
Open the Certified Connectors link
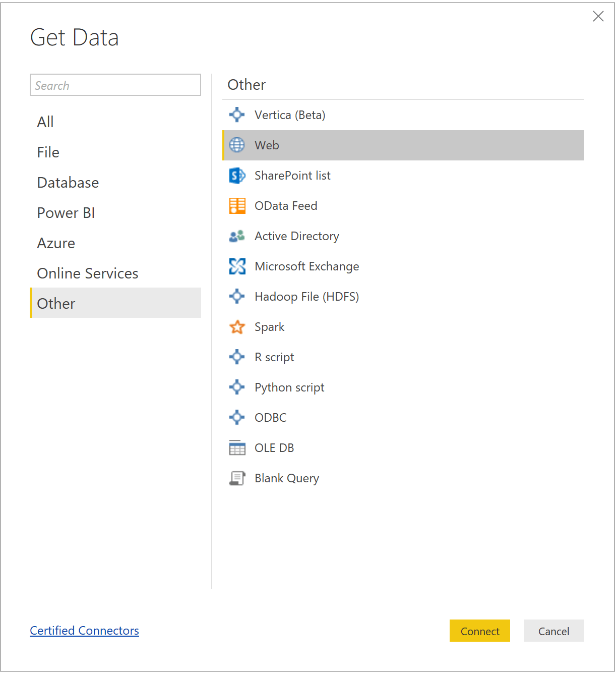[84, 631]
